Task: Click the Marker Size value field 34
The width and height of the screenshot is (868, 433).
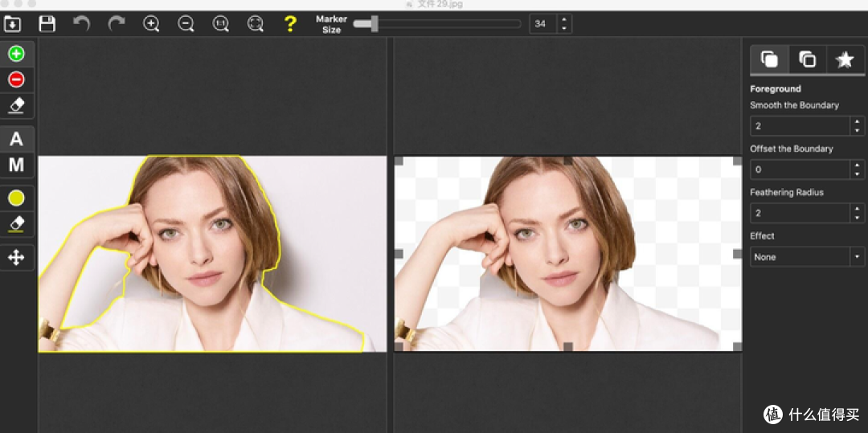Action: 542,24
